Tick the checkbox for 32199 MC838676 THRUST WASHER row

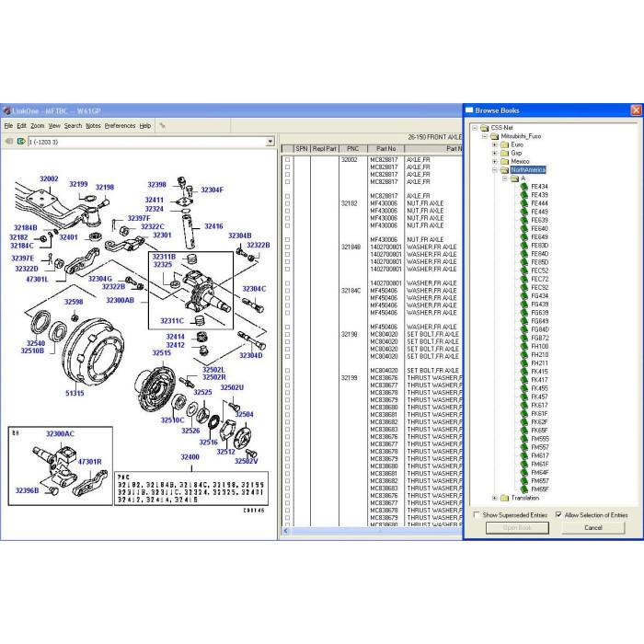tap(287, 378)
